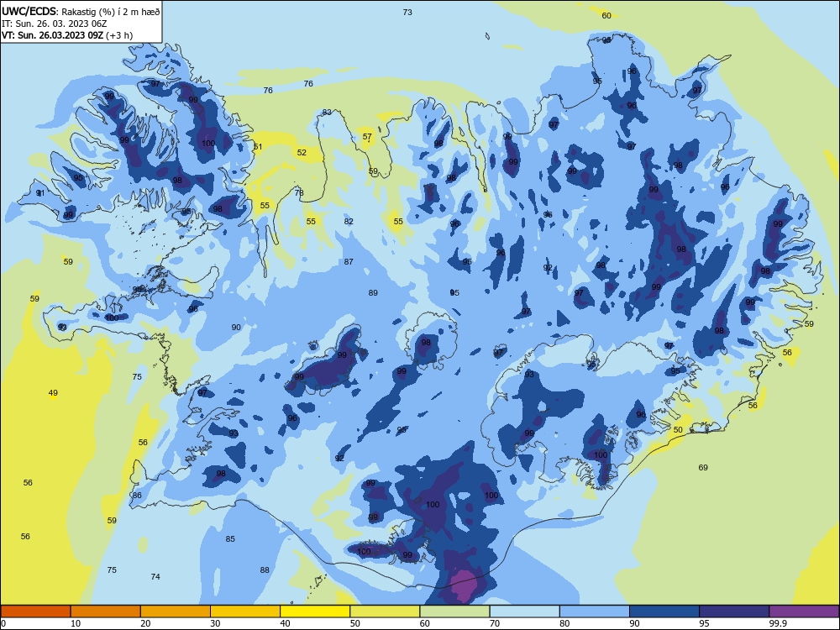Select the humidity value '83' on the map
This screenshot has height=630, width=840.
pyautogui.click(x=327, y=113)
